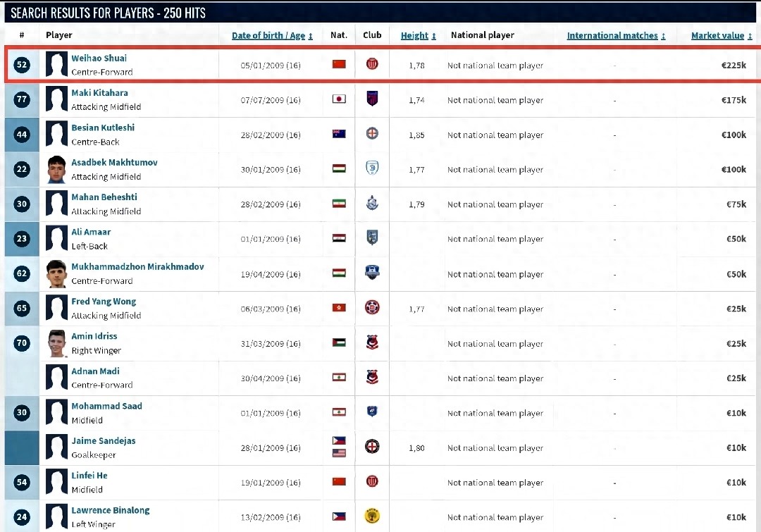Click Mahan Beheshti's Iran flag icon

tap(339, 204)
